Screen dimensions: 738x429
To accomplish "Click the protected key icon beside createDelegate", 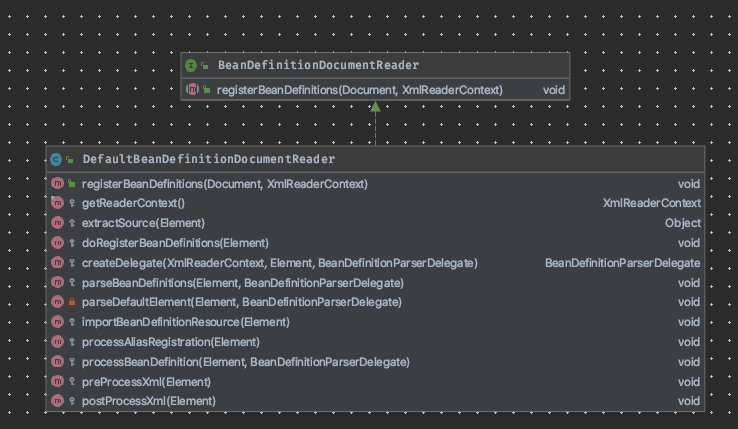I will [72, 263].
